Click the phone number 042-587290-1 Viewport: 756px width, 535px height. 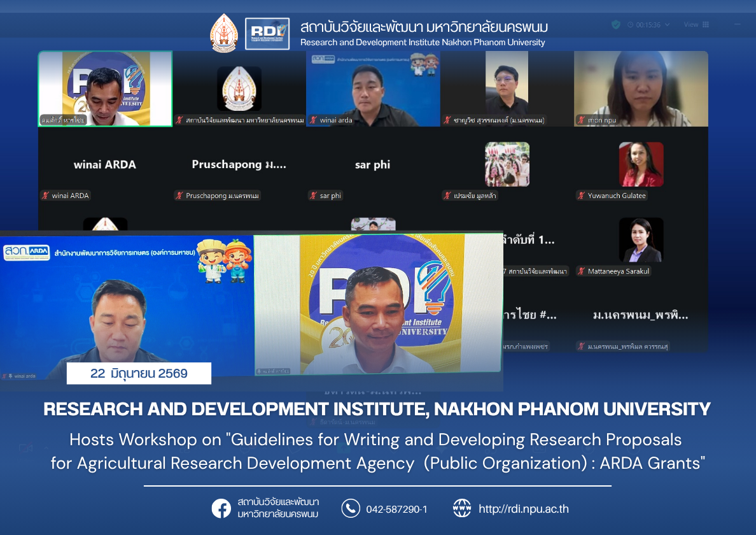(x=396, y=510)
